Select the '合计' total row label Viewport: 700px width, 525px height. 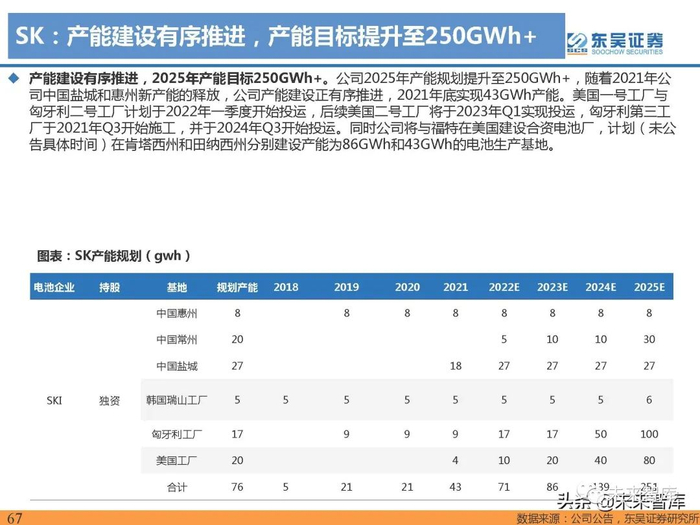(x=177, y=487)
